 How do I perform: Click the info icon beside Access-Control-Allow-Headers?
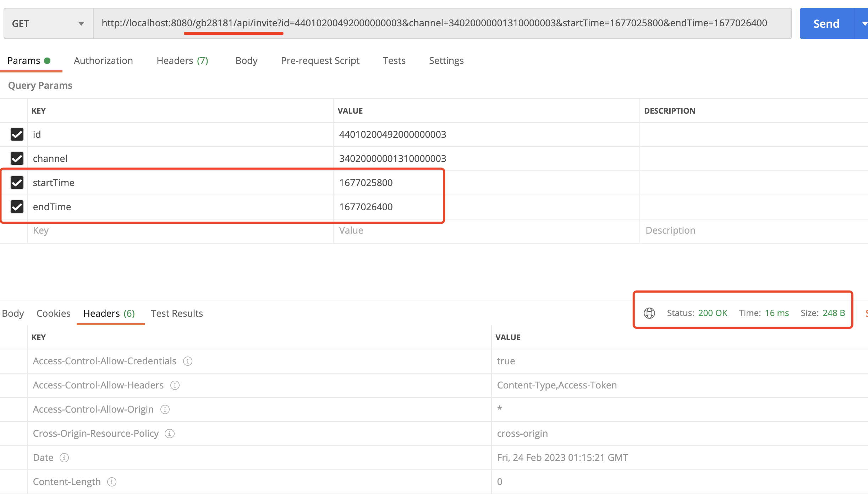pyautogui.click(x=175, y=385)
